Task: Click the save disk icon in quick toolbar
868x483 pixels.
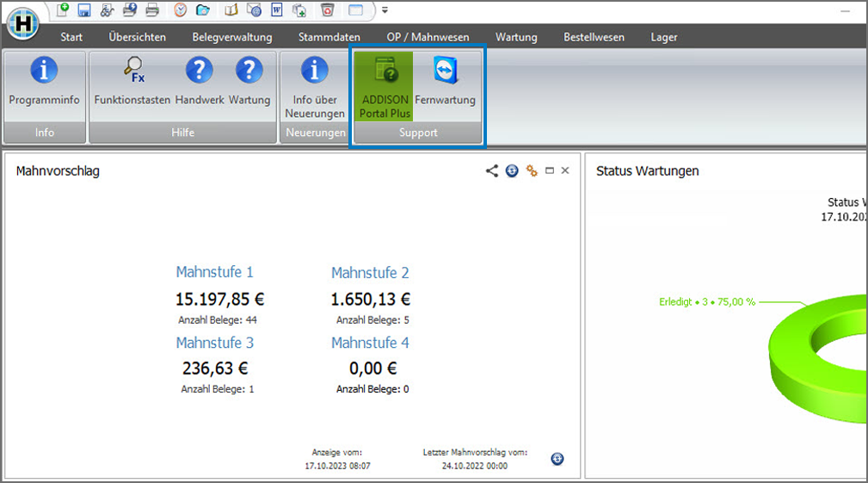Action: pos(84,10)
